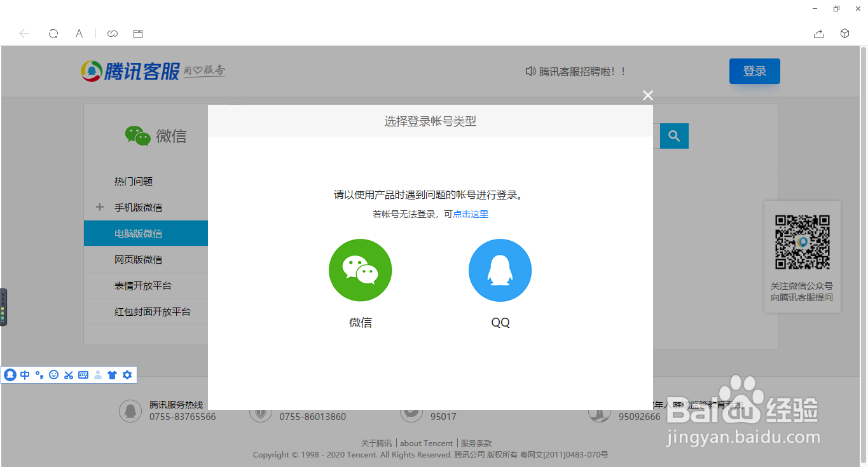Open 红包封面开放平台 in the sidebar
Screen dimensions: 868x467
click(x=153, y=311)
